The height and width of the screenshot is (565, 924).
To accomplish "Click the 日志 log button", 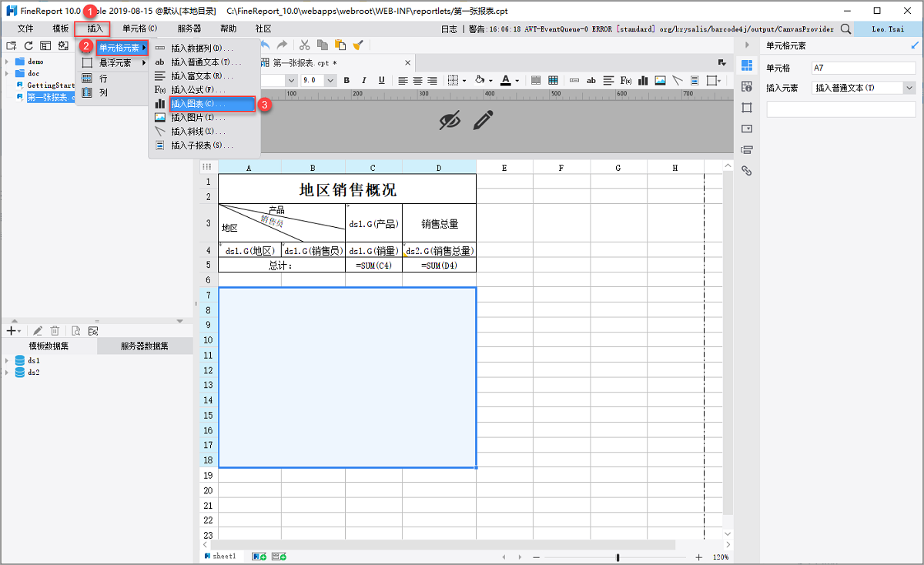I will [448, 28].
